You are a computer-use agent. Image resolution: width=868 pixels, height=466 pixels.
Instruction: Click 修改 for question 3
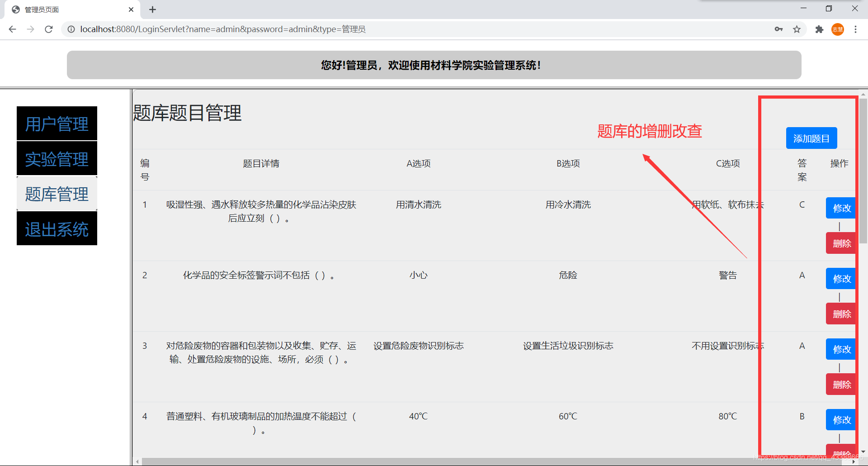point(841,349)
